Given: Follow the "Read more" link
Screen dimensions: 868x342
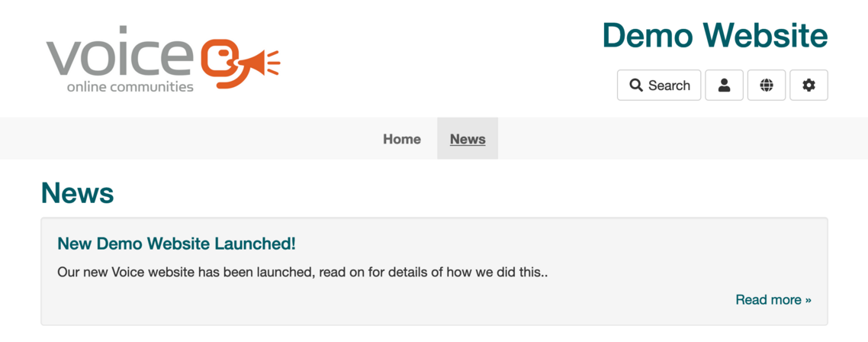Looking at the screenshot, I should (768, 299).
